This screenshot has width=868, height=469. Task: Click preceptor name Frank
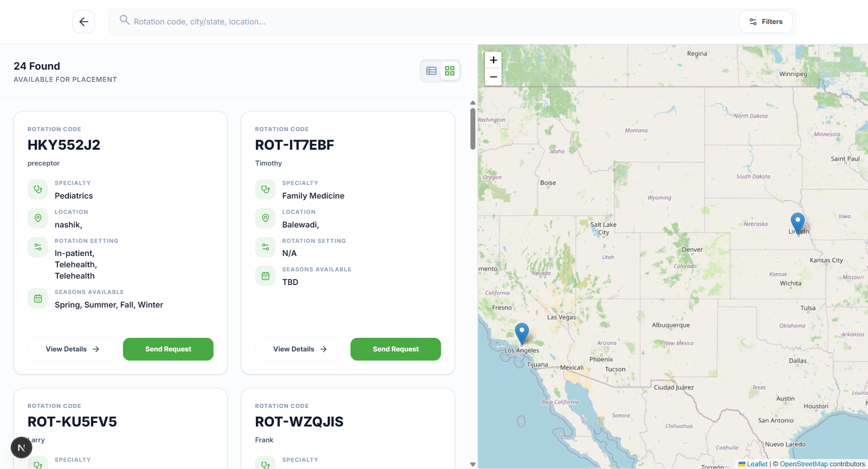[x=264, y=440]
